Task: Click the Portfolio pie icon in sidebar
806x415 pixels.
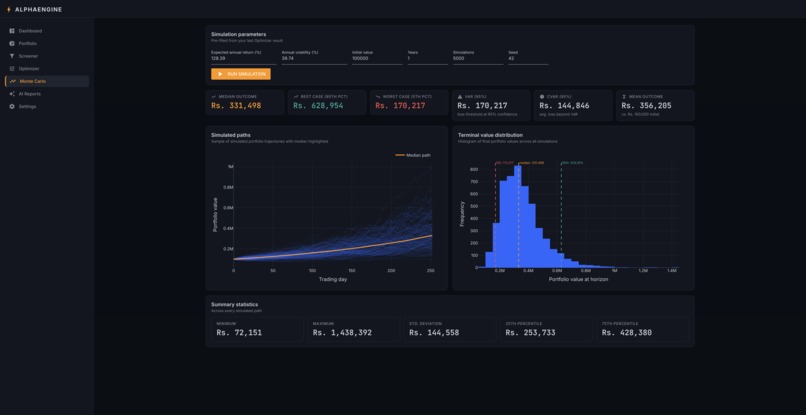Action: 12,44
